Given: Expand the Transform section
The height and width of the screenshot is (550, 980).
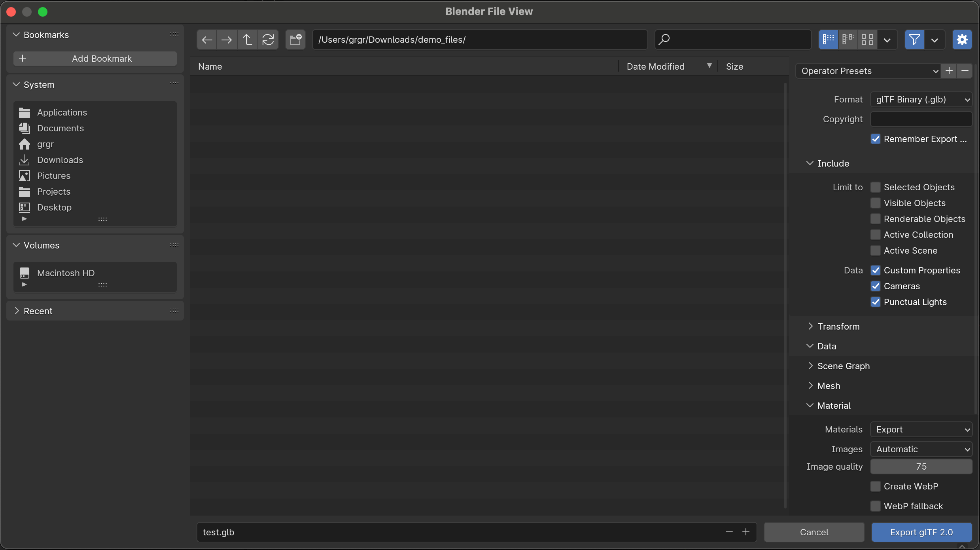Looking at the screenshot, I should 838,326.
